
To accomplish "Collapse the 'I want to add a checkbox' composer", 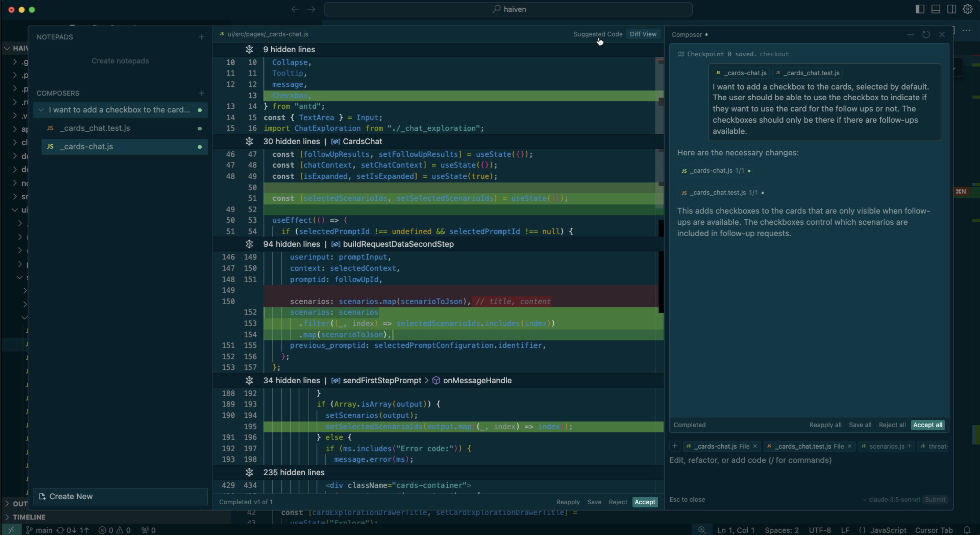I will click(41, 110).
